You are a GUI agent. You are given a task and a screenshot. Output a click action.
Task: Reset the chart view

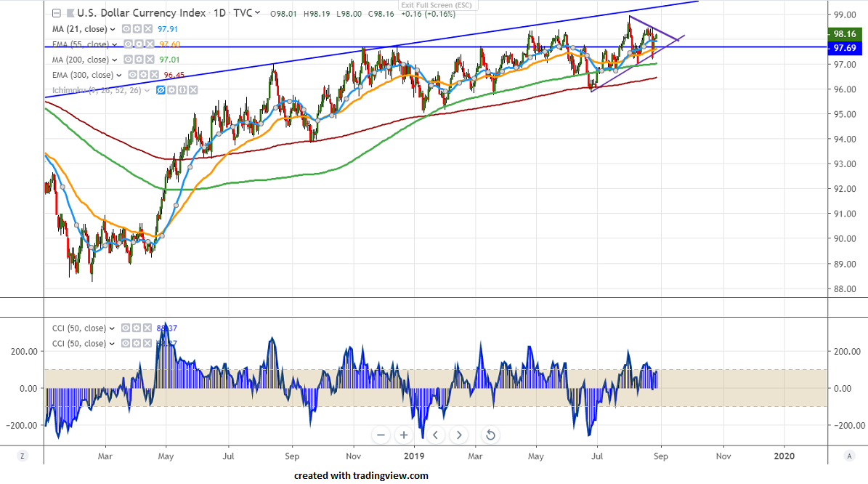point(490,435)
